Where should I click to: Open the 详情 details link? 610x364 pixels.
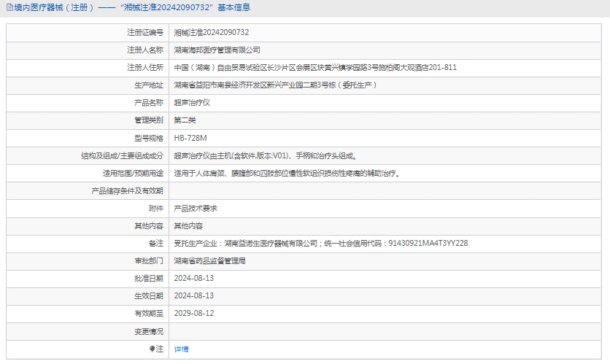(x=181, y=349)
